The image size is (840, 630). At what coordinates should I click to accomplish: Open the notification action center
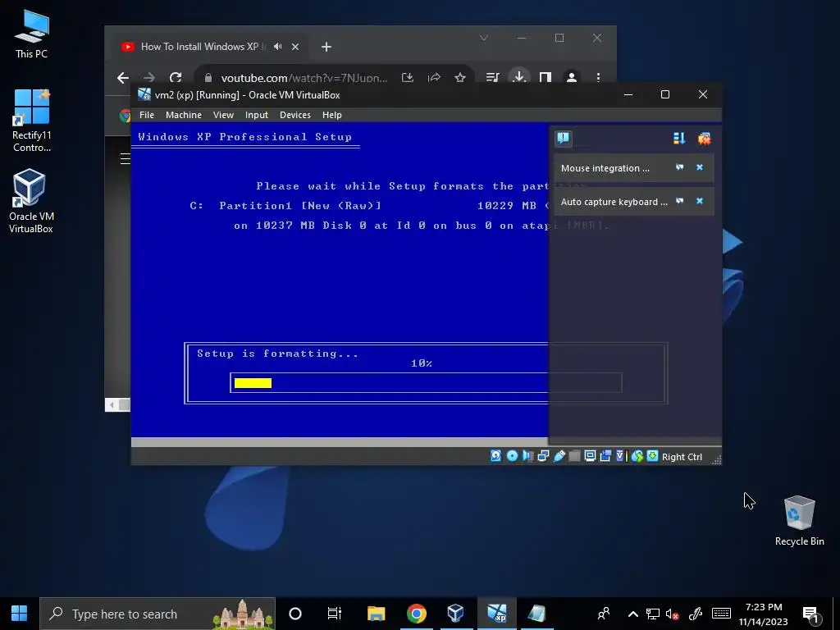tap(811, 614)
